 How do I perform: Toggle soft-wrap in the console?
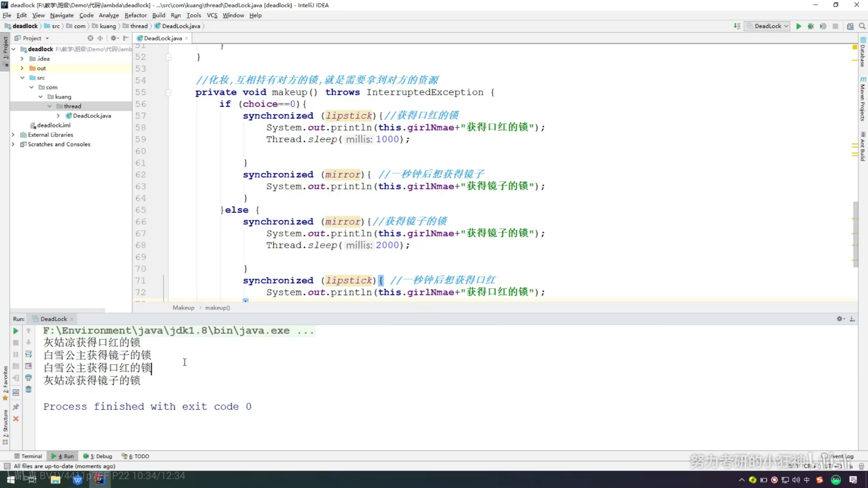click(x=28, y=354)
